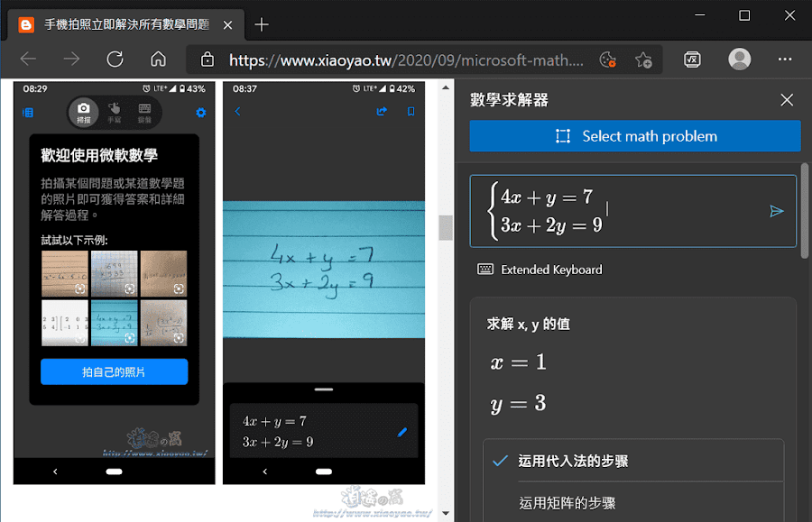812x522 pixels.
Task: Open the Settings and more menu
Action: point(785,60)
